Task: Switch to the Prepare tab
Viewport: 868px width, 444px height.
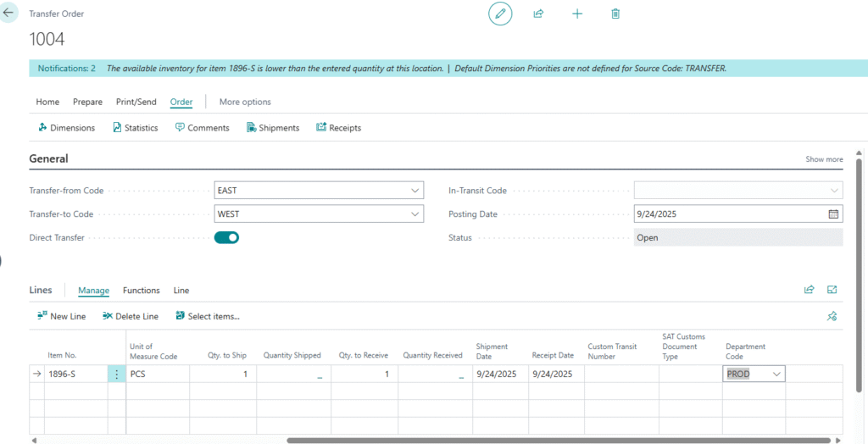Action: pos(87,102)
